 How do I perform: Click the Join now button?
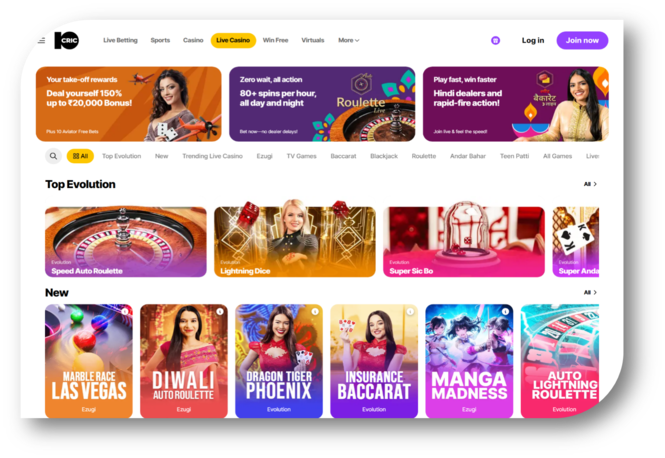pos(582,40)
